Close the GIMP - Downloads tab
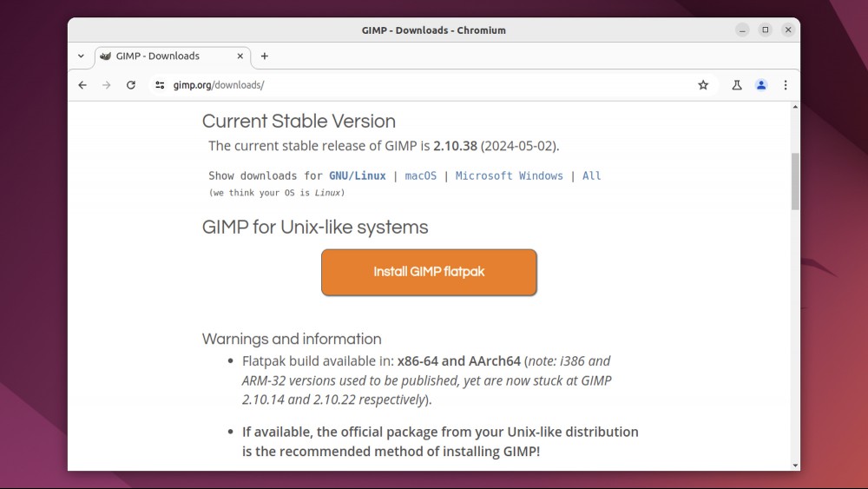Screen dimensions: 868x489 click(x=240, y=56)
